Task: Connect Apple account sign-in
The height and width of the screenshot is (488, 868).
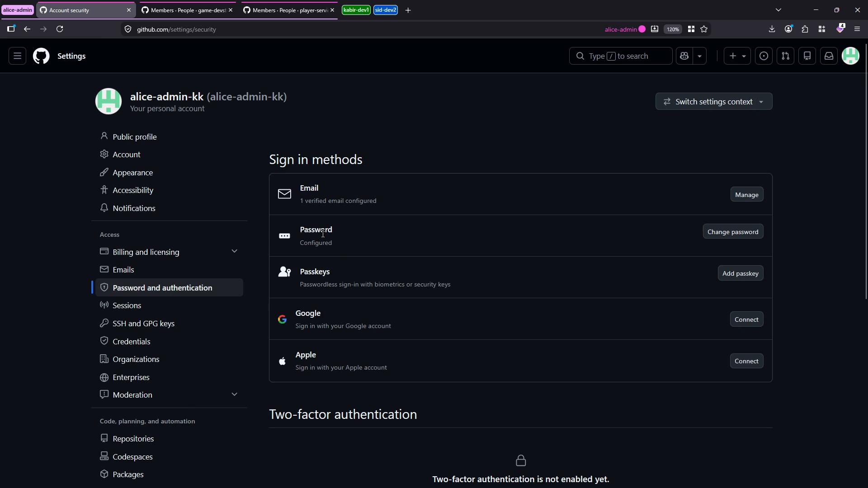Action: point(746,361)
